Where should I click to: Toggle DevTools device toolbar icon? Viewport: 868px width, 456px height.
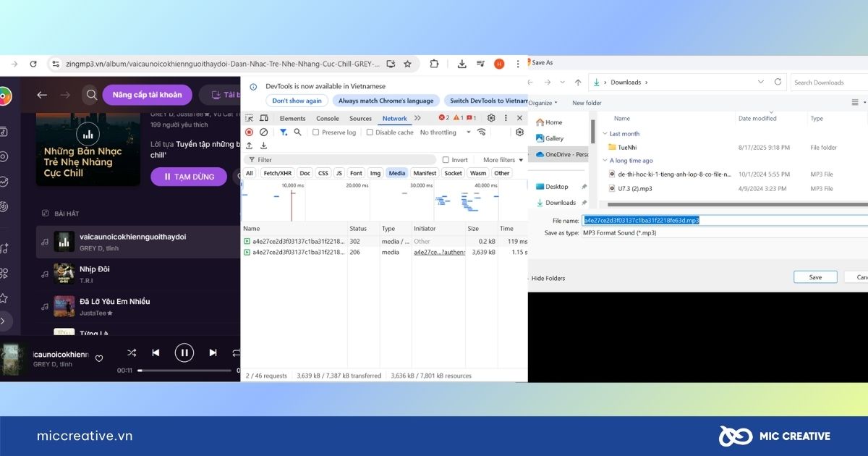click(264, 118)
